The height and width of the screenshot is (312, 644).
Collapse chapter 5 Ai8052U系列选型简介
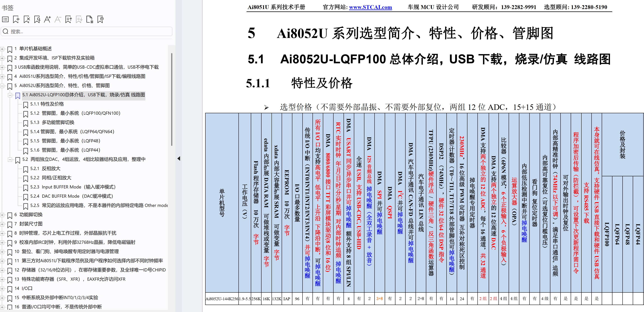(x=2, y=86)
